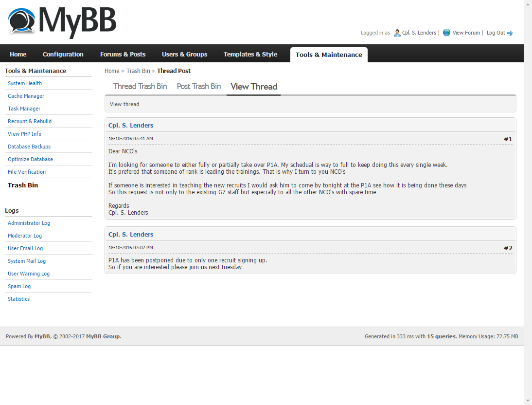Click the #2 post number link
This screenshot has height=405, width=532.
[508, 248]
